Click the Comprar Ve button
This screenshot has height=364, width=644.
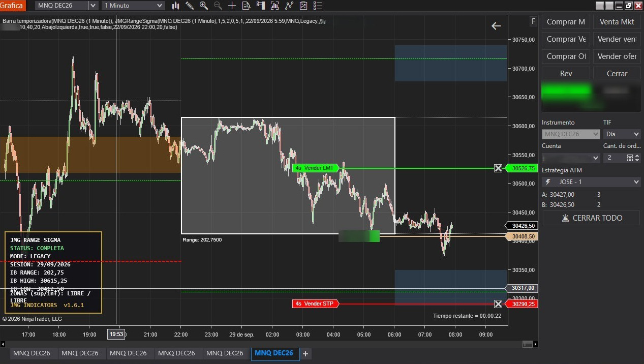[566, 39]
